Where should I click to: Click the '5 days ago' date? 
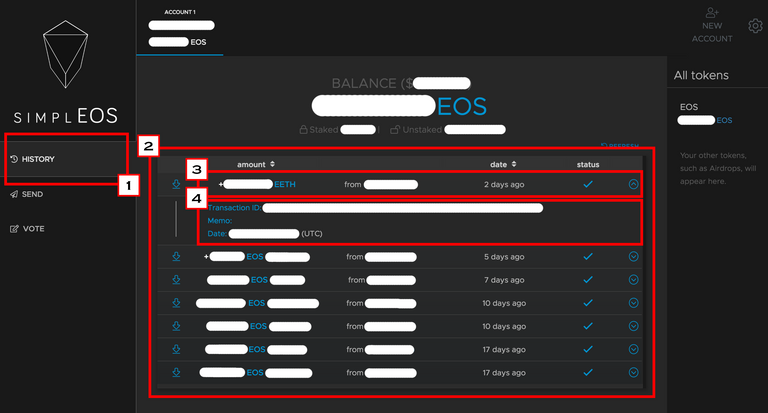coord(504,257)
